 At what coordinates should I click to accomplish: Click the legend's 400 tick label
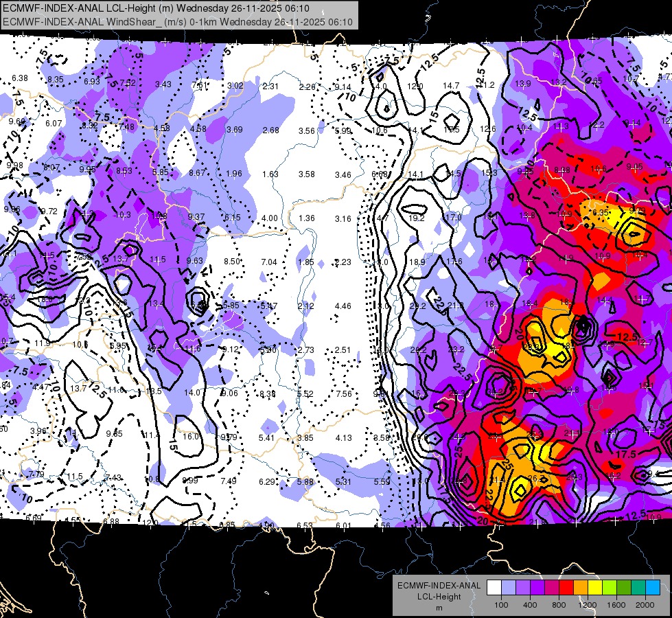coord(530,605)
